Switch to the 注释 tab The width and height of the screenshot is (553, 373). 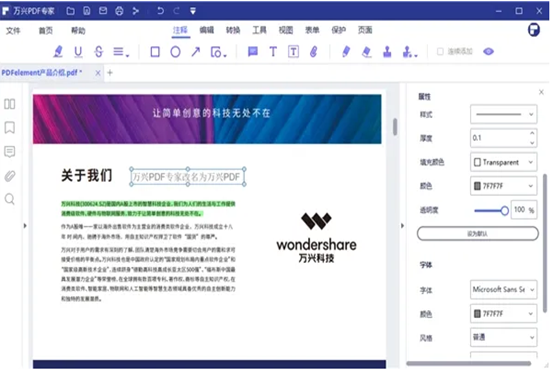[180, 30]
